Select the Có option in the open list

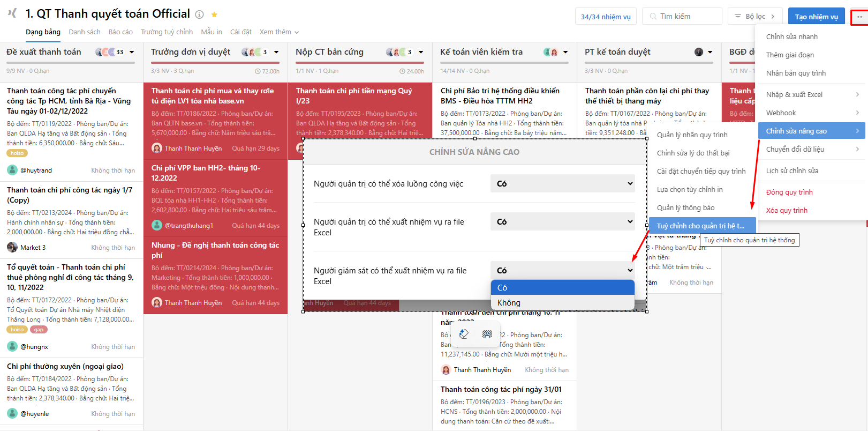point(563,287)
